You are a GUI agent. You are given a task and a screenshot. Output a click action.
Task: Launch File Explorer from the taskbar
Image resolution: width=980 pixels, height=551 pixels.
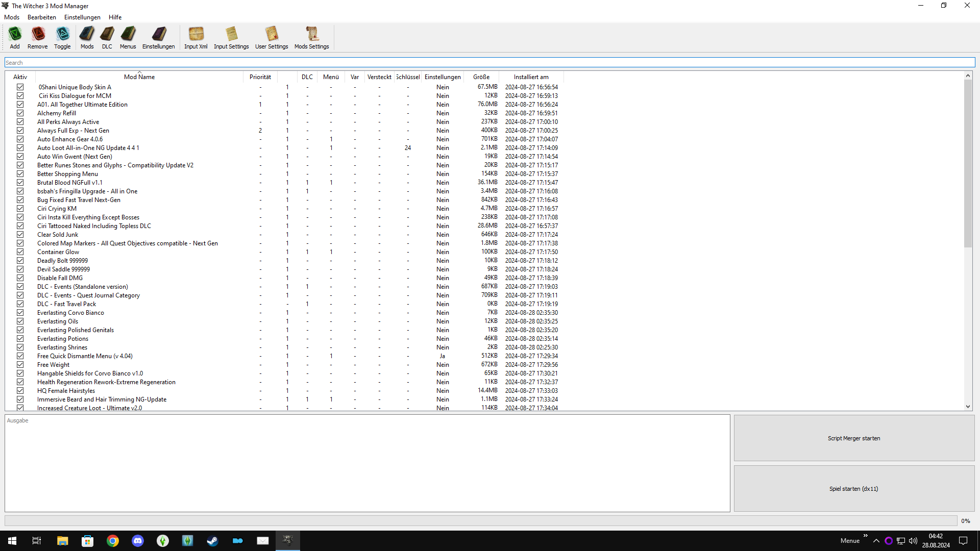click(x=62, y=541)
